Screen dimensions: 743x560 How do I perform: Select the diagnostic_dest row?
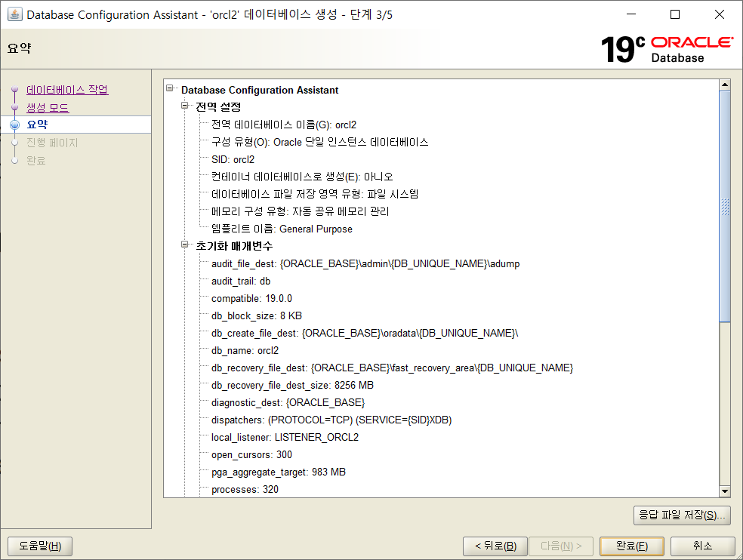(x=288, y=403)
